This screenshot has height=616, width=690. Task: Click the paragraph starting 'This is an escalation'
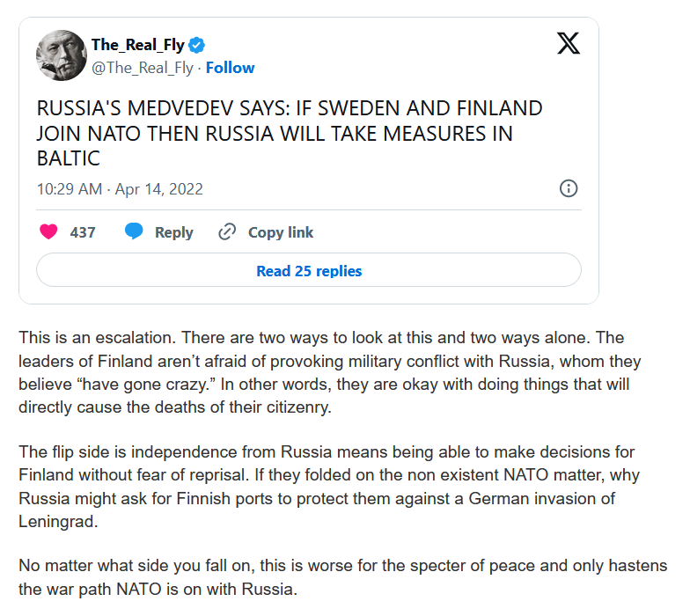(329, 373)
